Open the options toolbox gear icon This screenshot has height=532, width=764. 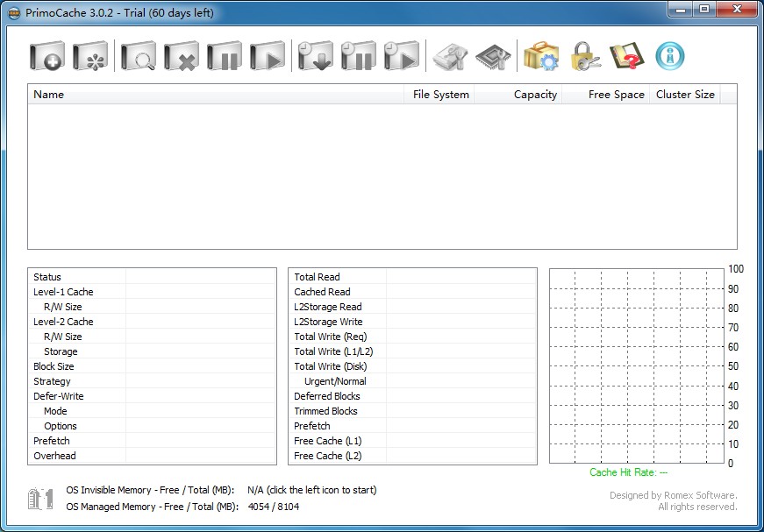(541, 57)
